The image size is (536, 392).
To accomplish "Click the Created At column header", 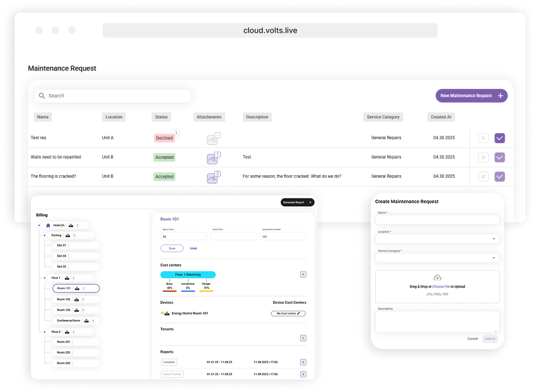I will 440,117.
